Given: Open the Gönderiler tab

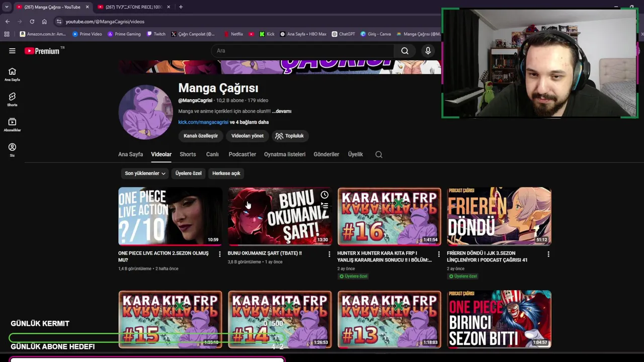Looking at the screenshot, I should 327,154.
